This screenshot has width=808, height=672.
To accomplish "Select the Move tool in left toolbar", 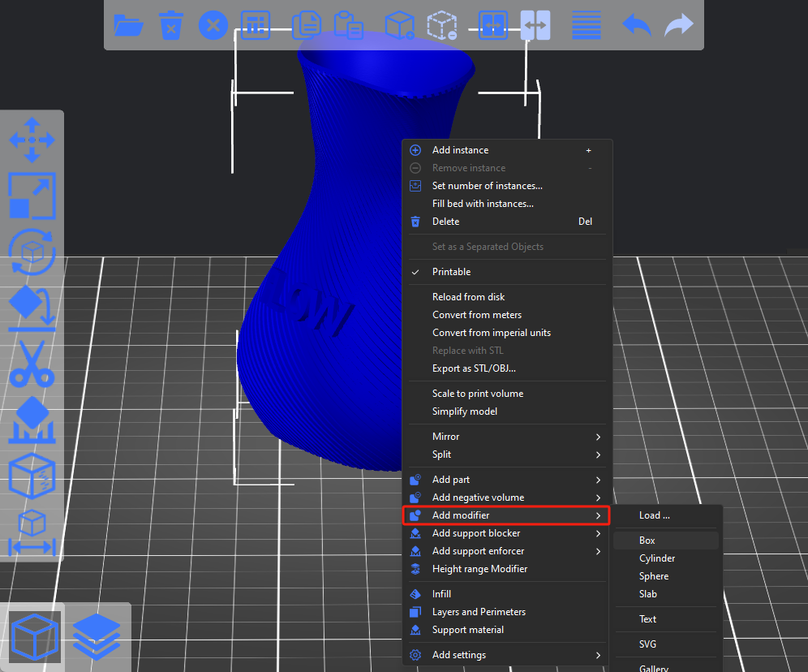I will [32, 140].
